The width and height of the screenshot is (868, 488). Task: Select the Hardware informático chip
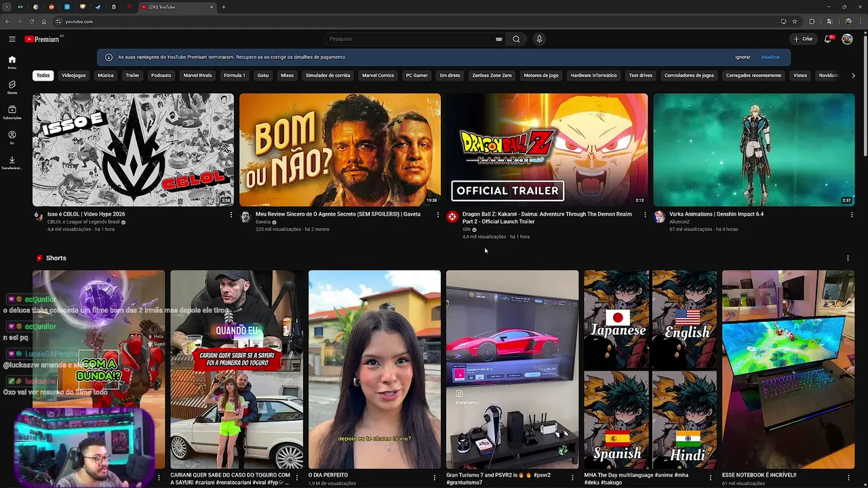593,75
